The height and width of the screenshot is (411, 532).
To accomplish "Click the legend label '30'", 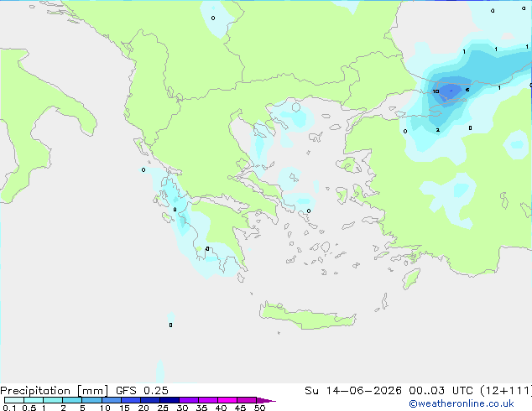I will click(182, 408).
